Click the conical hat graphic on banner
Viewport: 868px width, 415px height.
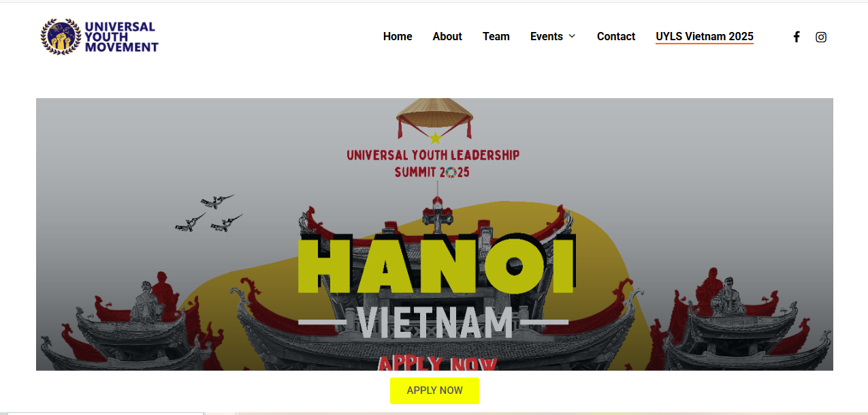point(434,114)
